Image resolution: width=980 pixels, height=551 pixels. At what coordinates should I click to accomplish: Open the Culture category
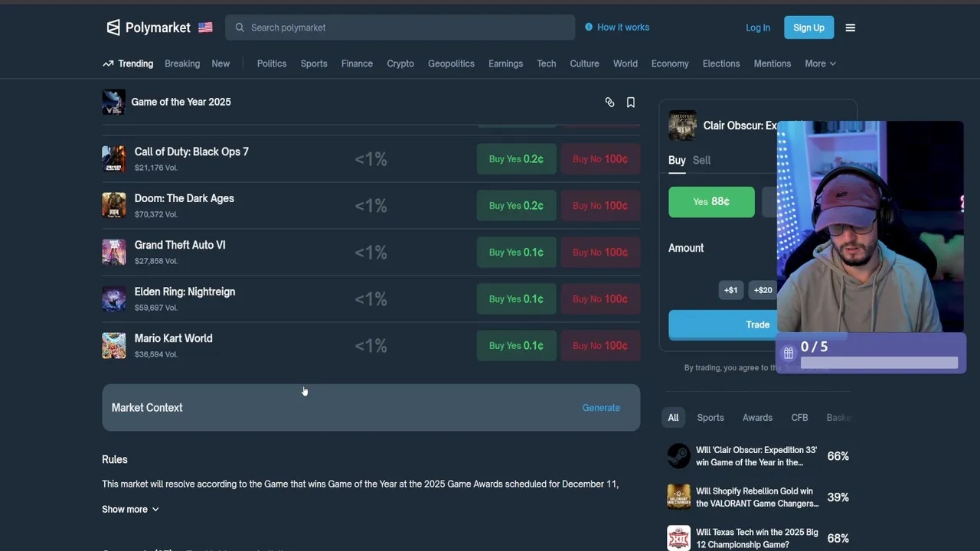tap(584, 64)
